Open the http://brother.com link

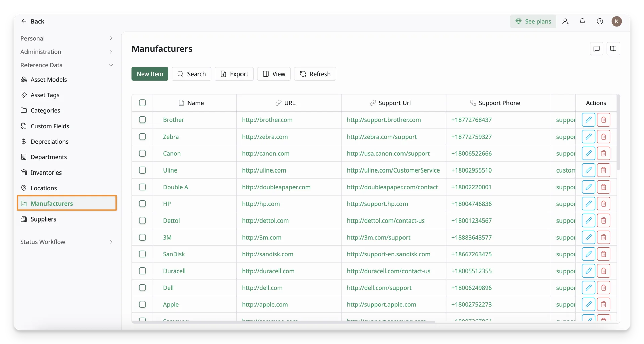pos(267,120)
